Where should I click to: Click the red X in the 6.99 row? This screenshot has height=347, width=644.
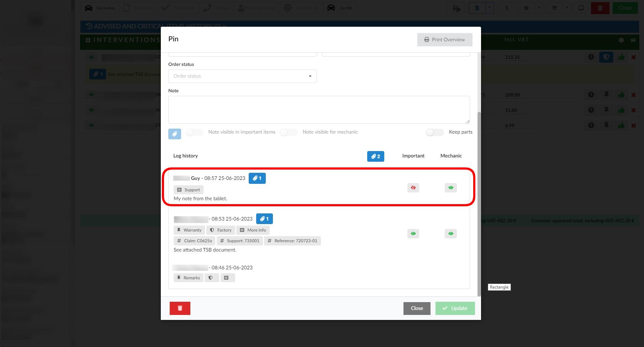click(633, 125)
